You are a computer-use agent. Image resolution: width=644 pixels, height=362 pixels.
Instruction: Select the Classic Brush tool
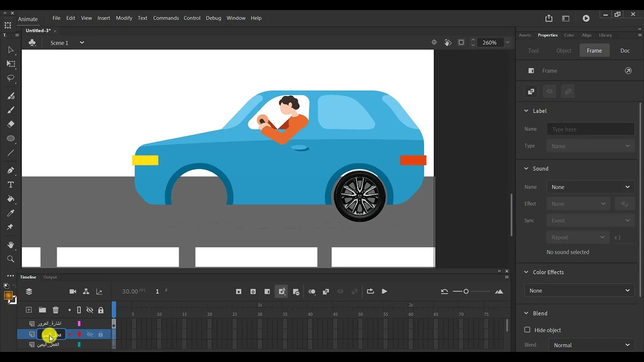(x=11, y=110)
